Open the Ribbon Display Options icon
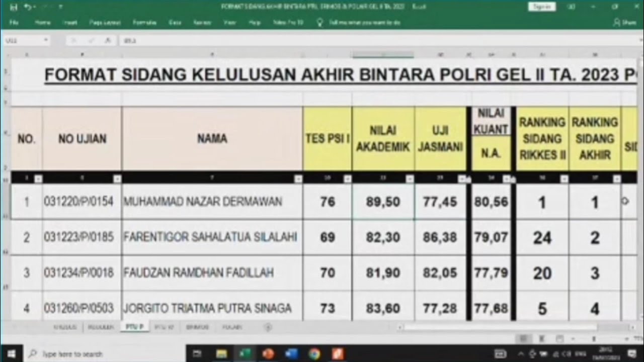644x362 pixels. click(571, 7)
